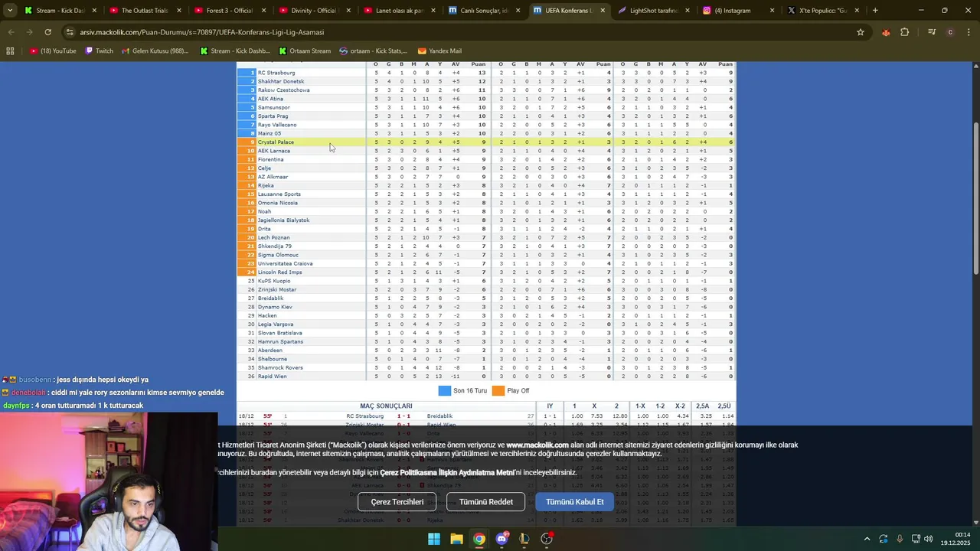The width and height of the screenshot is (980, 551).
Task: Focus the arsiv.mackolik.com address bar
Action: [459, 32]
